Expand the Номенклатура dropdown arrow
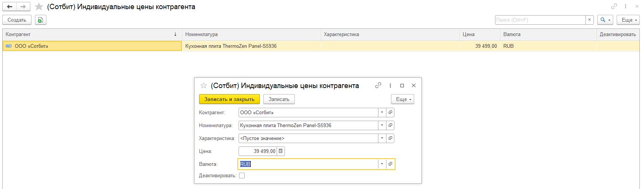This screenshot has height=189, width=644. point(382,125)
